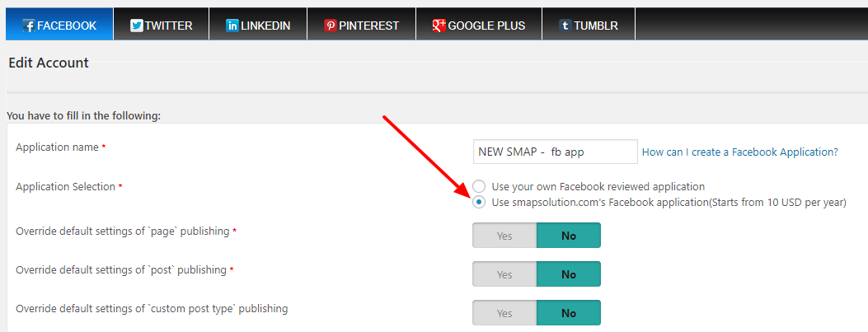Viewport: 868px width, 332px height.
Task: Open the GOOGLE PLUS tab
Action: [479, 24]
